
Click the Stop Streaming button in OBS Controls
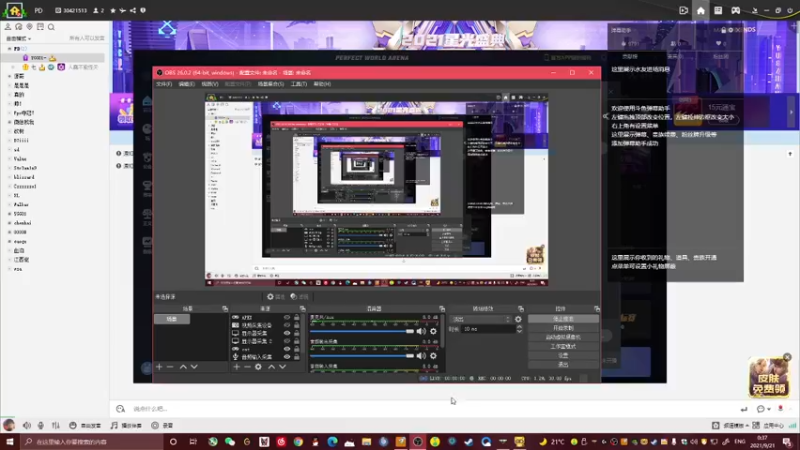(x=563, y=319)
